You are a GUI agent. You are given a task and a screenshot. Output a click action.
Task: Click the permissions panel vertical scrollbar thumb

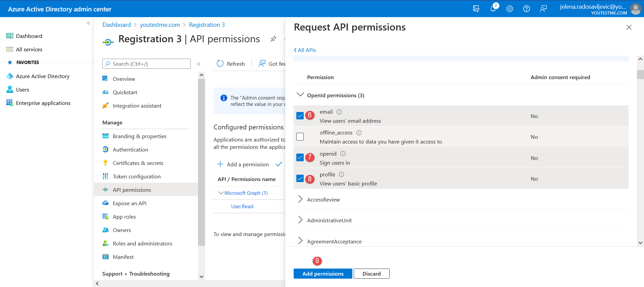[640, 74]
